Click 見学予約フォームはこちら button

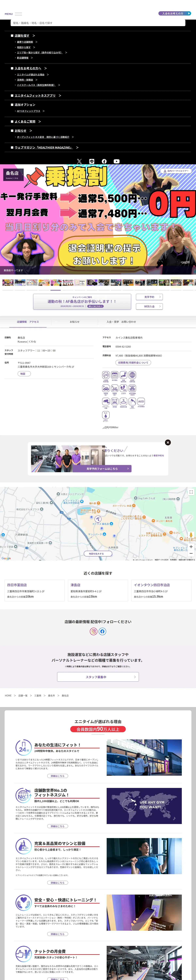(x=102, y=469)
